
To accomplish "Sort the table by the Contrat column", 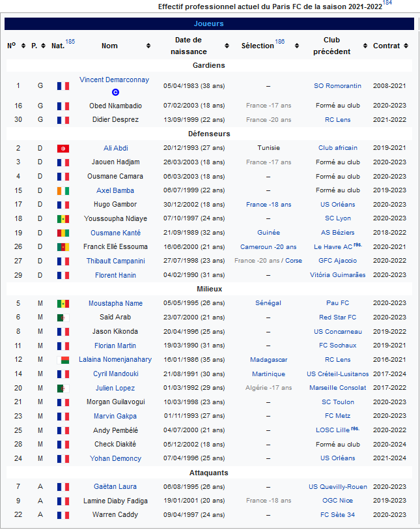I will pyautogui.click(x=406, y=46).
